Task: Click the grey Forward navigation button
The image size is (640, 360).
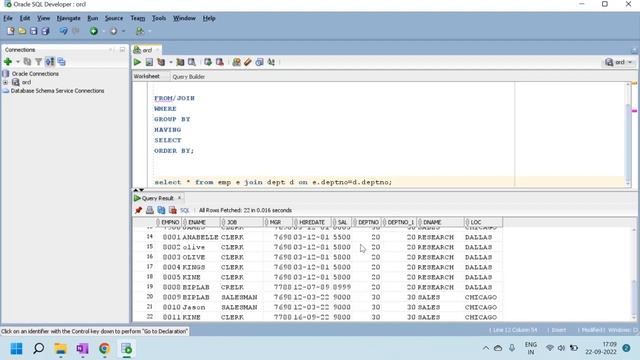Action: pos(113,31)
